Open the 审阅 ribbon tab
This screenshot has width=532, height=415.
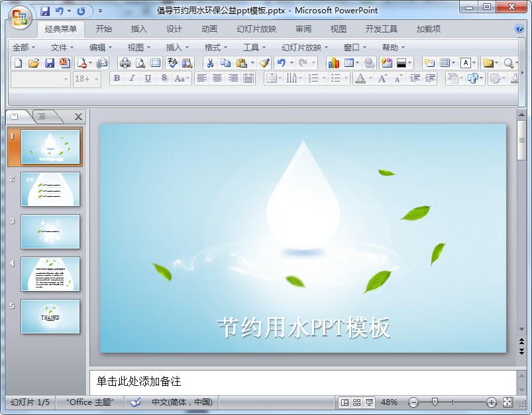[x=303, y=29]
